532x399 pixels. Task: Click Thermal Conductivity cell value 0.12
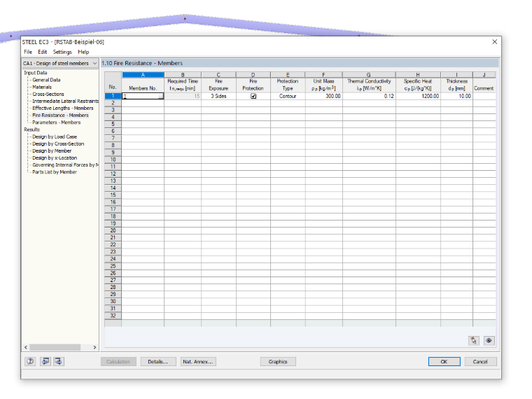coord(369,96)
